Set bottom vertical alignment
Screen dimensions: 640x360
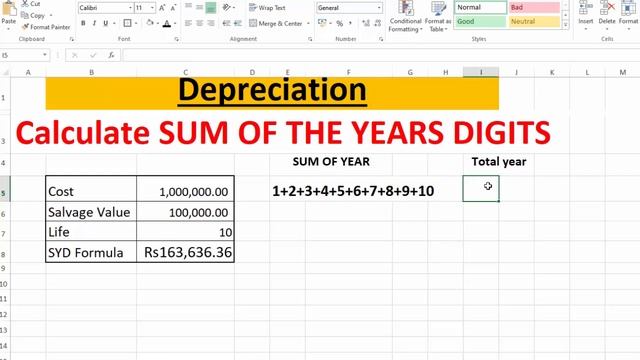211,7
